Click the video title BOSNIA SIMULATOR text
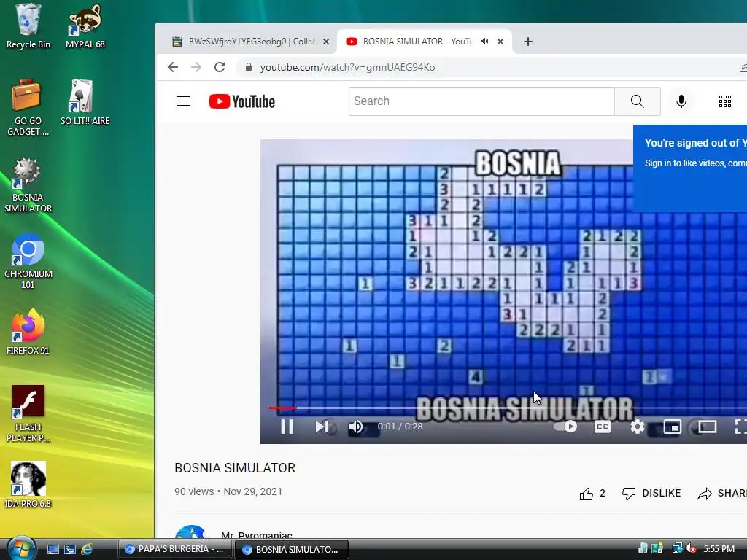The height and width of the screenshot is (560, 747). click(x=235, y=468)
